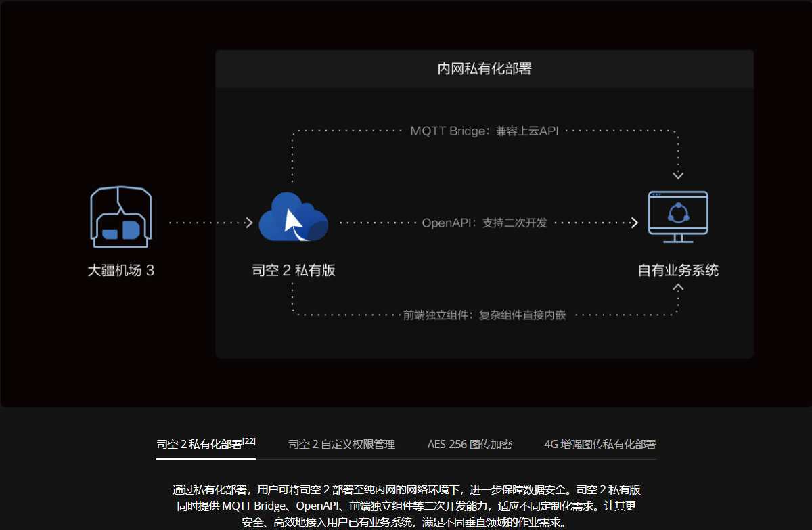Click the down arrowhead above the monitor icon
812x530 pixels.
coord(678,176)
